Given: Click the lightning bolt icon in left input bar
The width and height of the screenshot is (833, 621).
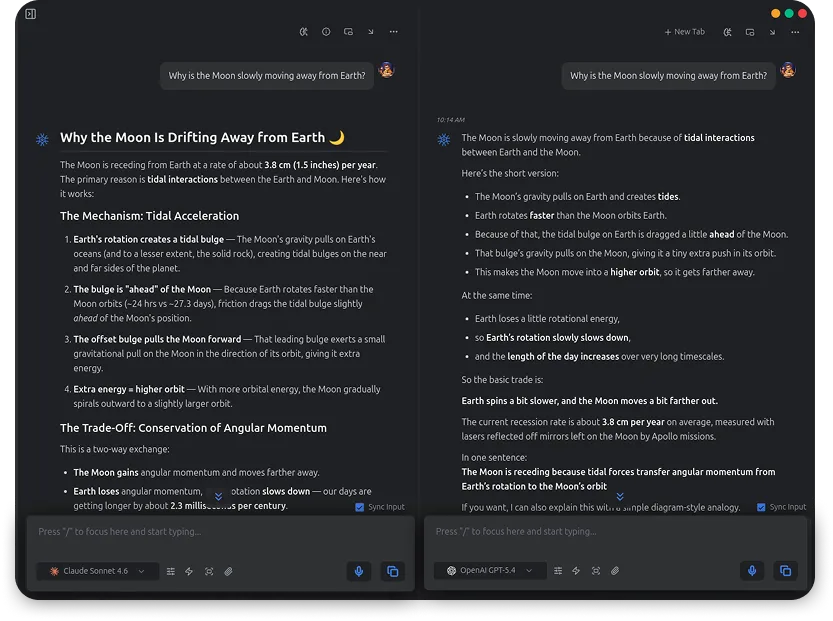Looking at the screenshot, I should pyautogui.click(x=189, y=572).
